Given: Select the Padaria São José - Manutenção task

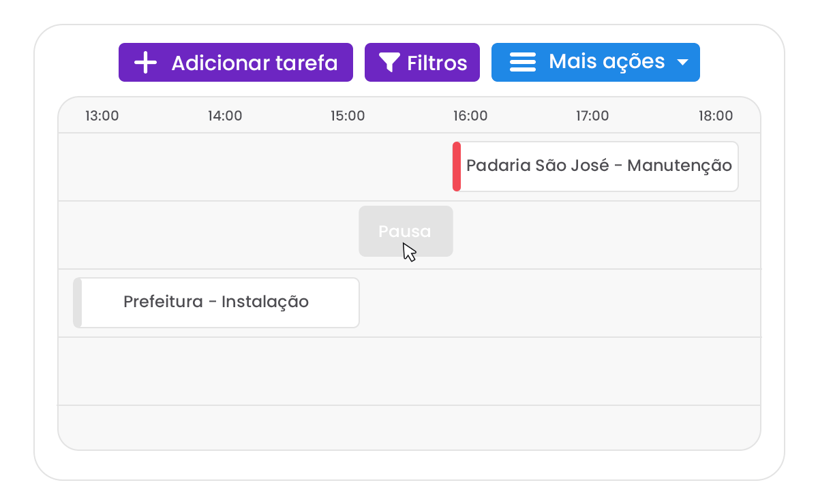Looking at the screenshot, I should click(599, 166).
